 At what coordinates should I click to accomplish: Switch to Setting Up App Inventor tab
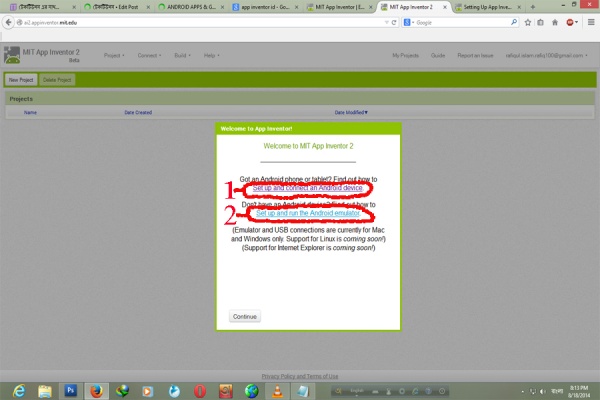point(488,7)
